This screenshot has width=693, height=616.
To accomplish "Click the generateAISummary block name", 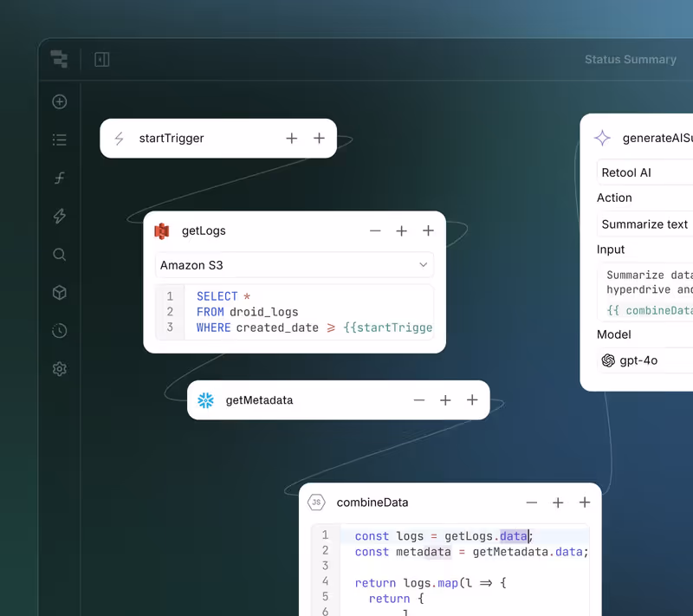I will [x=657, y=138].
